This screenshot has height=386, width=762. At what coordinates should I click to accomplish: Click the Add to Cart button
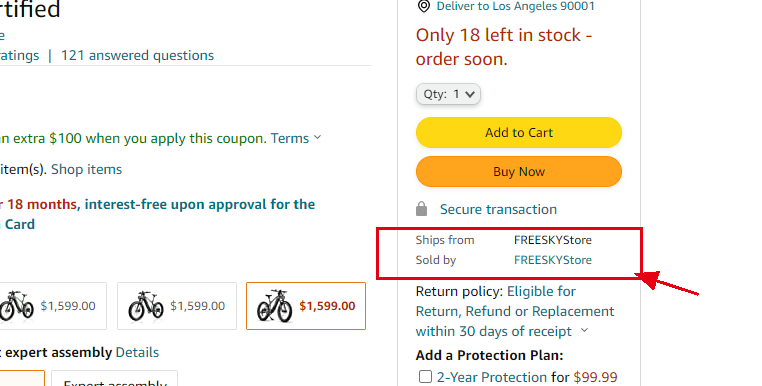click(519, 132)
